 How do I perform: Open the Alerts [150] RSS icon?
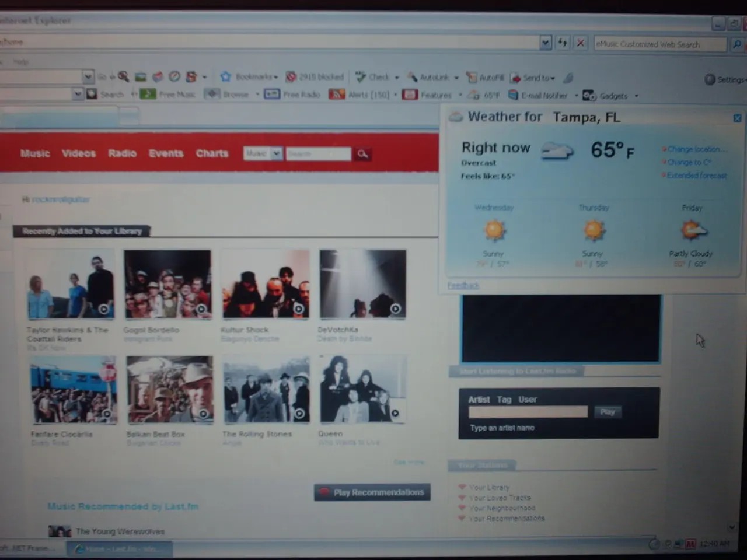tap(337, 94)
